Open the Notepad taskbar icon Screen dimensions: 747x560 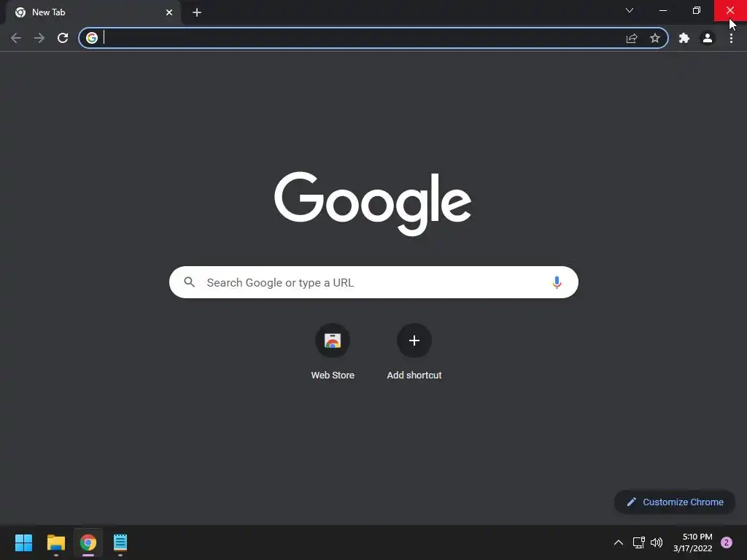[120, 542]
